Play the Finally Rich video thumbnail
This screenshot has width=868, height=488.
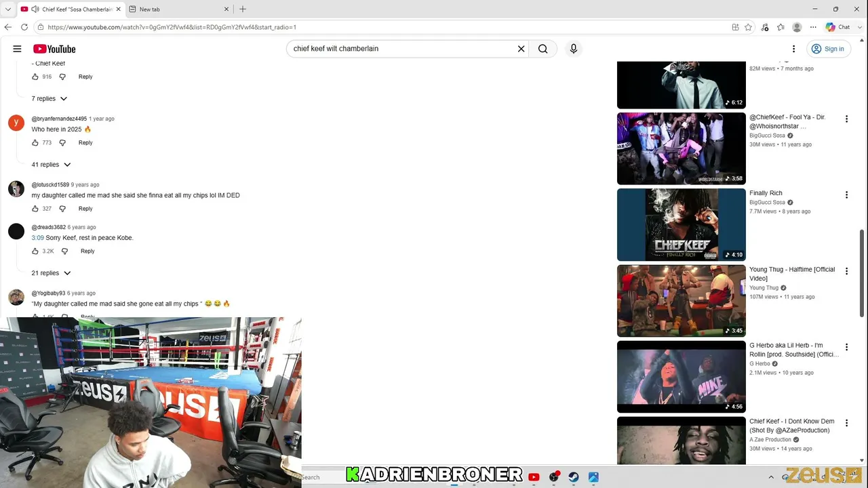pos(681,224)
